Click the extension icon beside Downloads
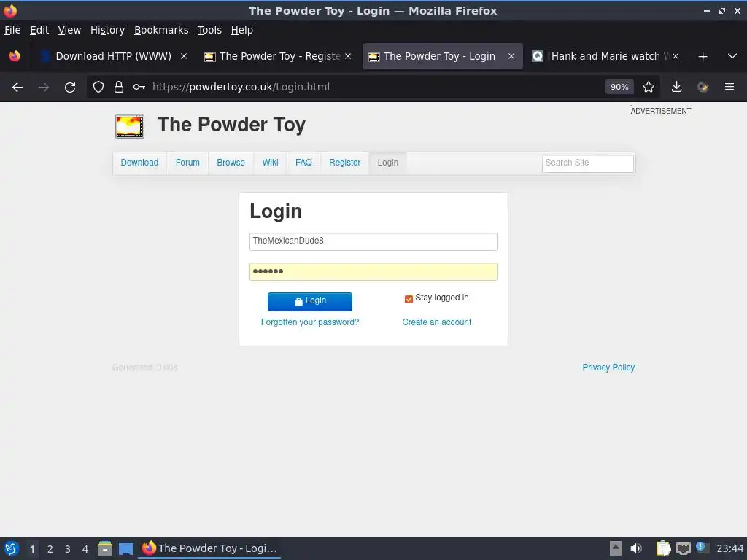This screenshot has height=560, width=747. (x=703, y=87)
